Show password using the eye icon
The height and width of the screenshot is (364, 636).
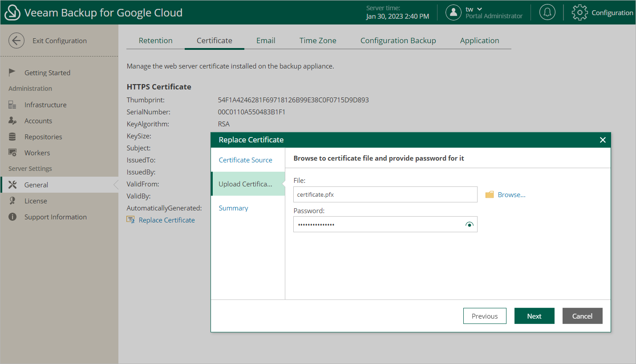pos(469,225)
